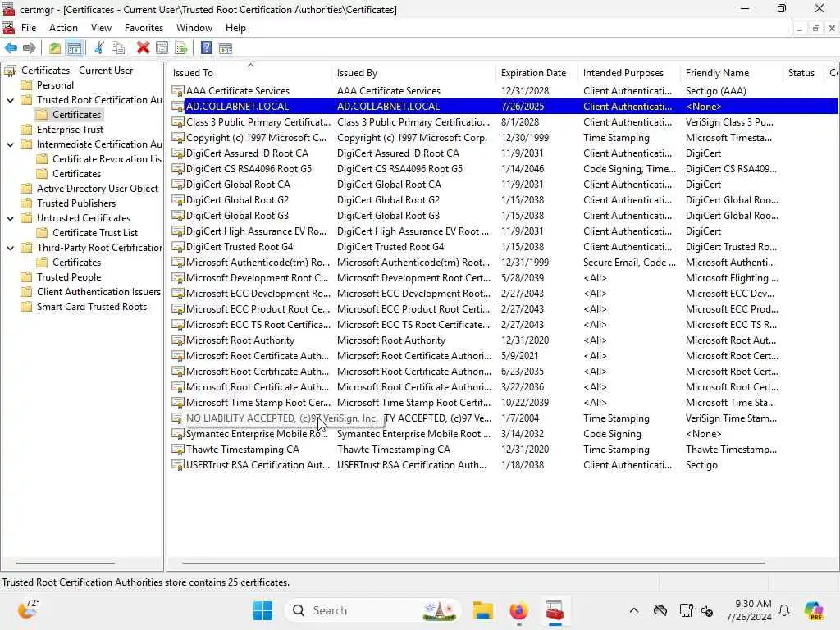Open the Windows Start menu
The image size is (840, 630).
click(x=262, y=610)
